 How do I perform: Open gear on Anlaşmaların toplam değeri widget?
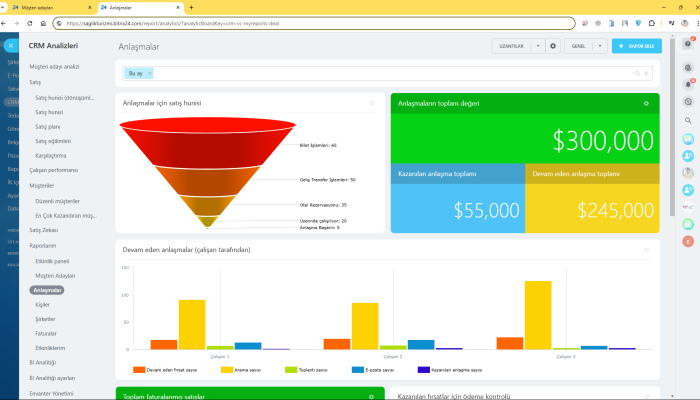click(646, 103)
